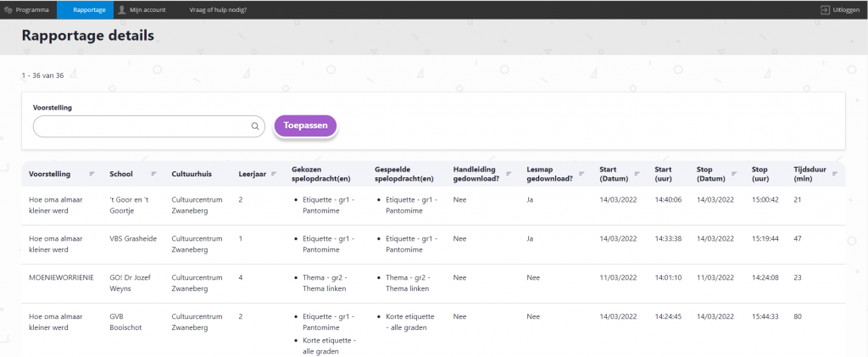Select the MOENIEWORRIENIE row cell

(x=61, y=277)
